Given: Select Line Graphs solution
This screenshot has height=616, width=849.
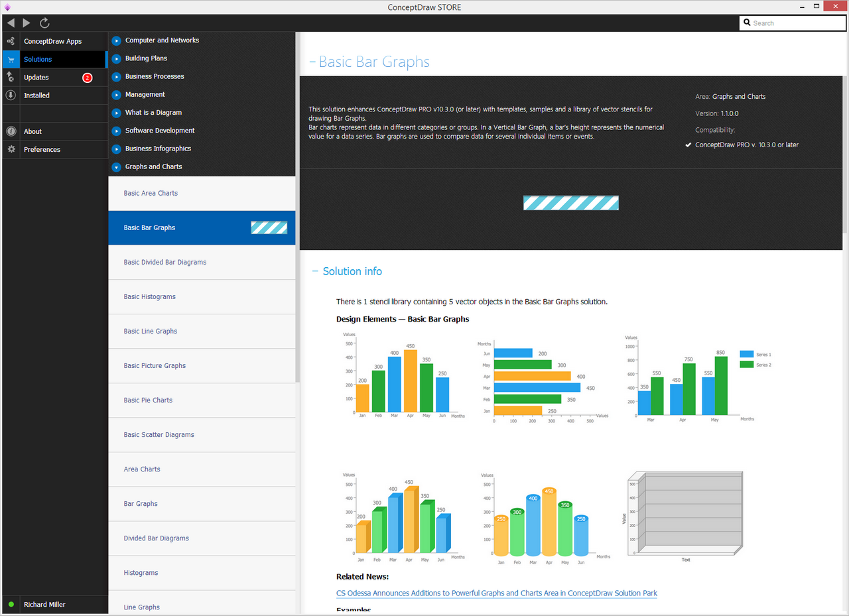Looking at the screenshot, I should [x=202, y=602].
